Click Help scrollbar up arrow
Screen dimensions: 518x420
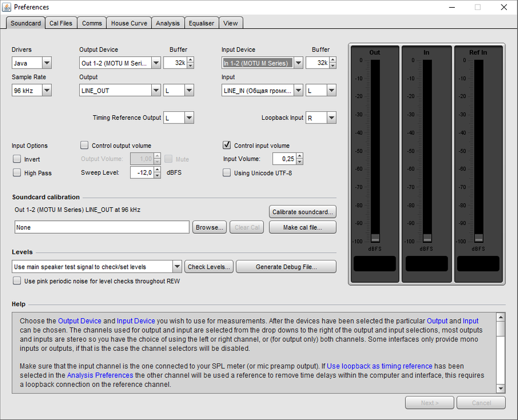tap(501, 317)
